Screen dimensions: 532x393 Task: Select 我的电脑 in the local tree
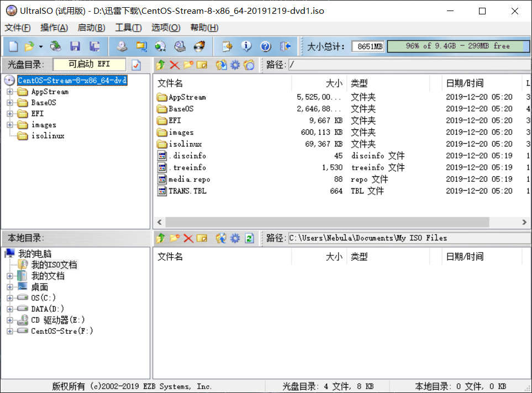pos(35,254)
